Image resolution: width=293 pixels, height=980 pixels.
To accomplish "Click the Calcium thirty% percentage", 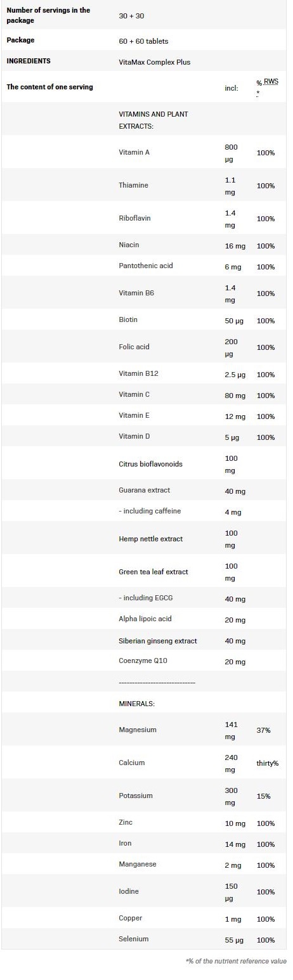I will pos(267,763).
